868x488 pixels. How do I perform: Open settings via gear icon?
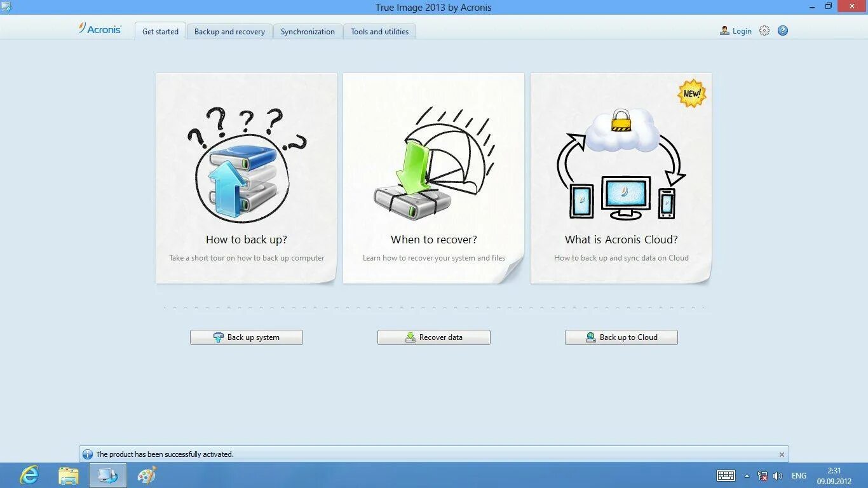pyautogui.click(x=764, y=30)
